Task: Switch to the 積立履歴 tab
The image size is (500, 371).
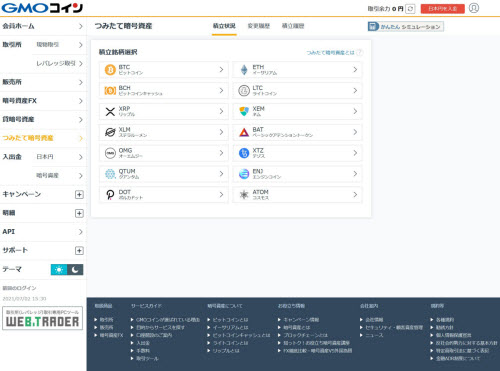Action: (x=293, y=26)
